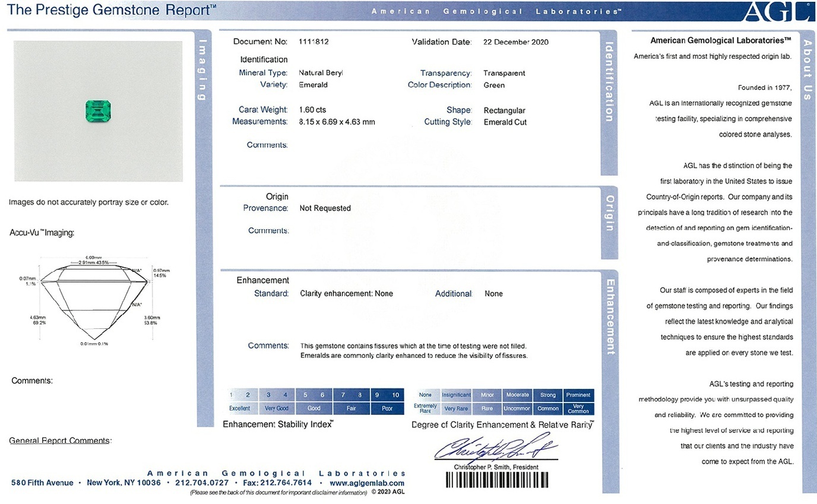Click the Extremely Rare rarity cell
This screenshot has width=817, height=504.
point(425,408)
